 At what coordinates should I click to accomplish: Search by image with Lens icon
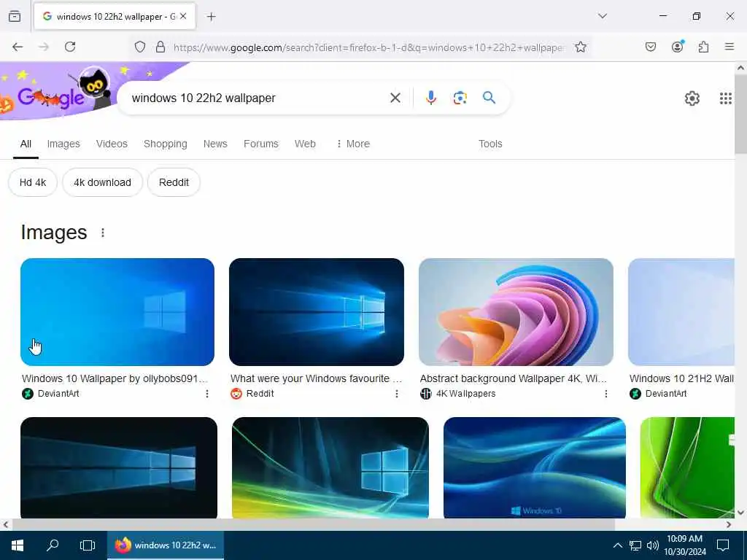(460, 98)
